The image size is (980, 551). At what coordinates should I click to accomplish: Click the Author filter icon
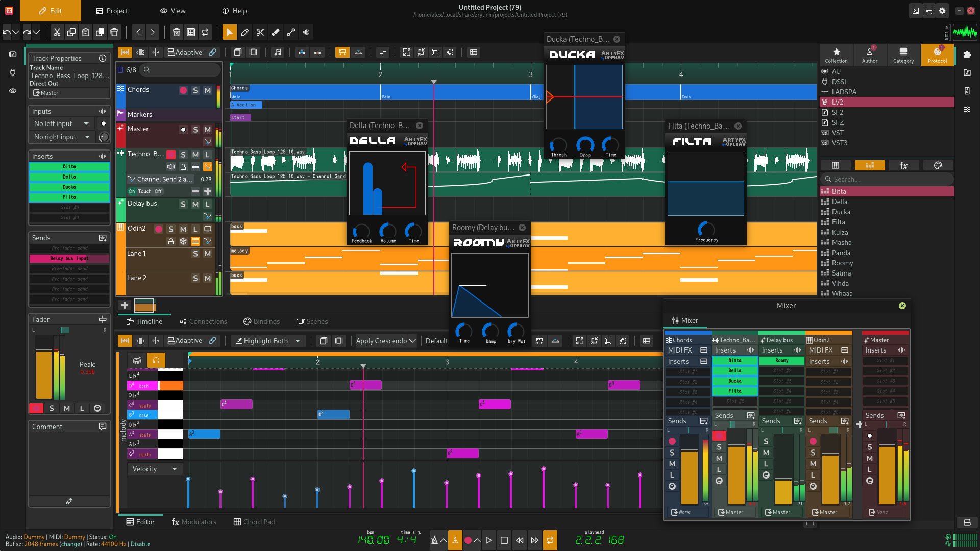[x=870, y=55]
